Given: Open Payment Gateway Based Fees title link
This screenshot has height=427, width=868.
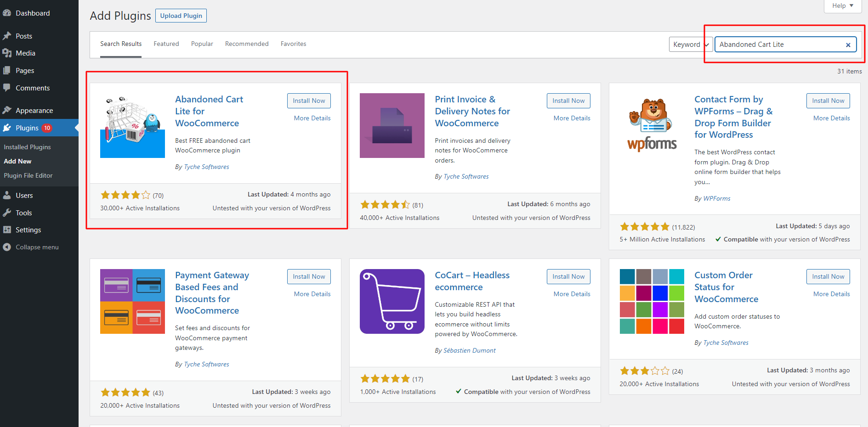Looking at the screenshot, I should pos(212,293).
